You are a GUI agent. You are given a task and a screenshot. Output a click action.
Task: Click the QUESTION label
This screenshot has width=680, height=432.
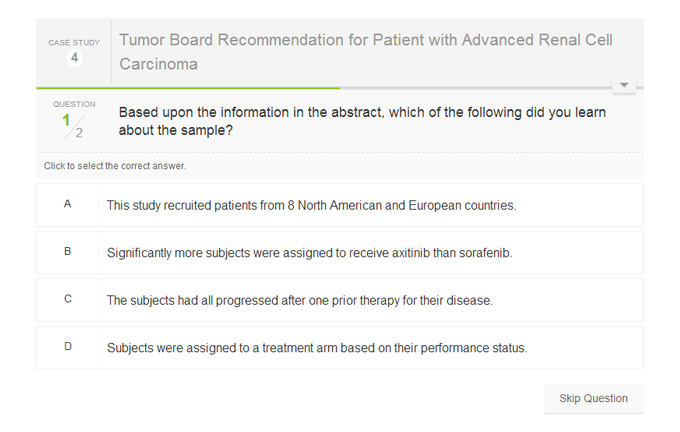74,104
